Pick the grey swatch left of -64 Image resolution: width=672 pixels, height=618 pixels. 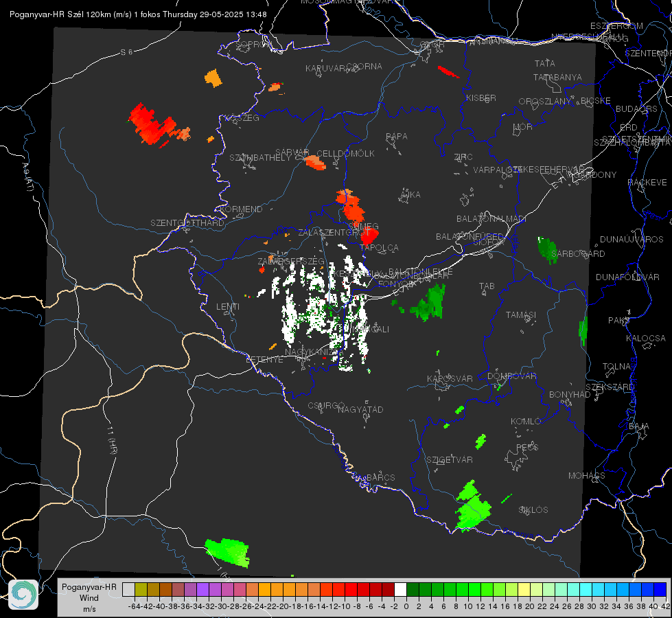pyautogui.click(x=128, y=589)
